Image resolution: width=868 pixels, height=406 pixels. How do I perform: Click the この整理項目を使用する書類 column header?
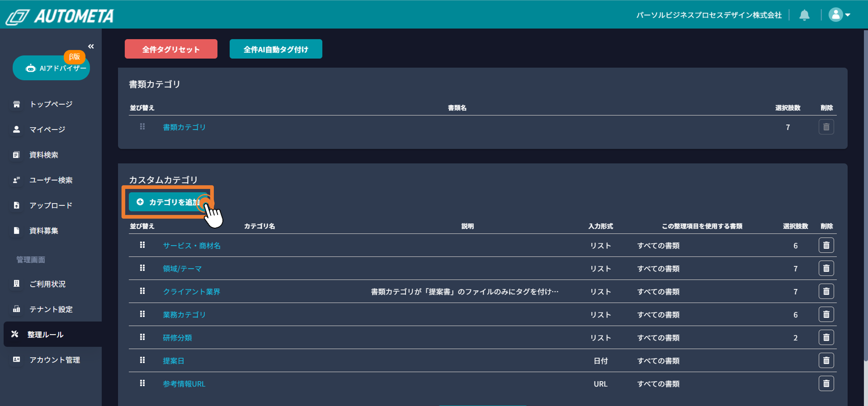tap(702, 226)
